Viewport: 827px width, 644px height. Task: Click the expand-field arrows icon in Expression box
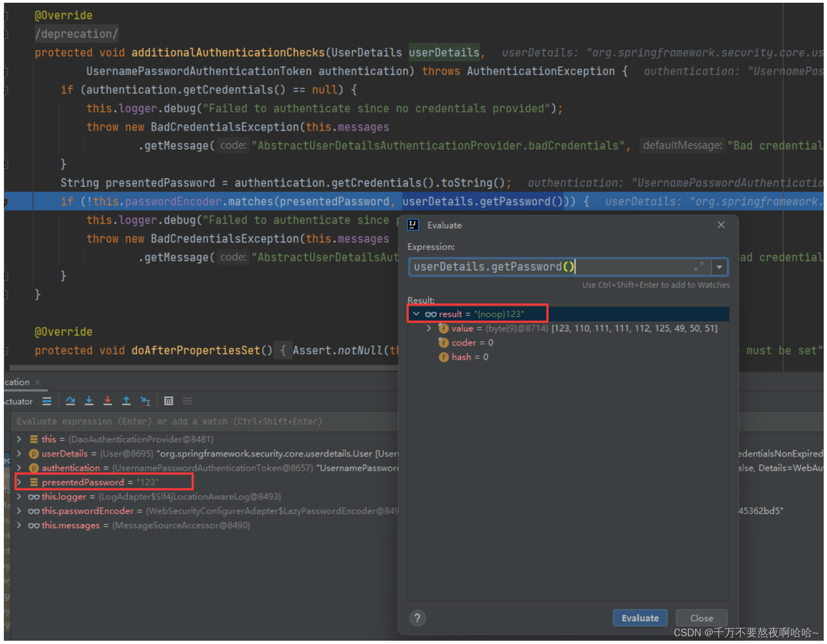(x=699, y=267)
